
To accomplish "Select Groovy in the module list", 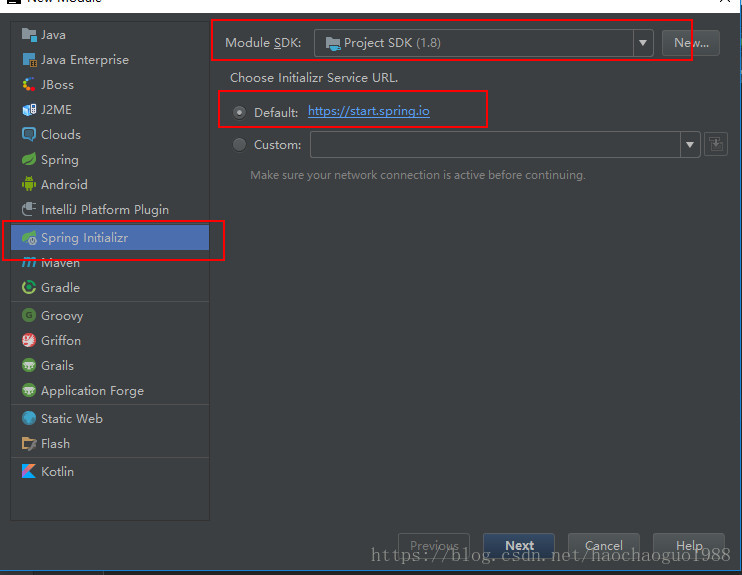I will point(110,315).
